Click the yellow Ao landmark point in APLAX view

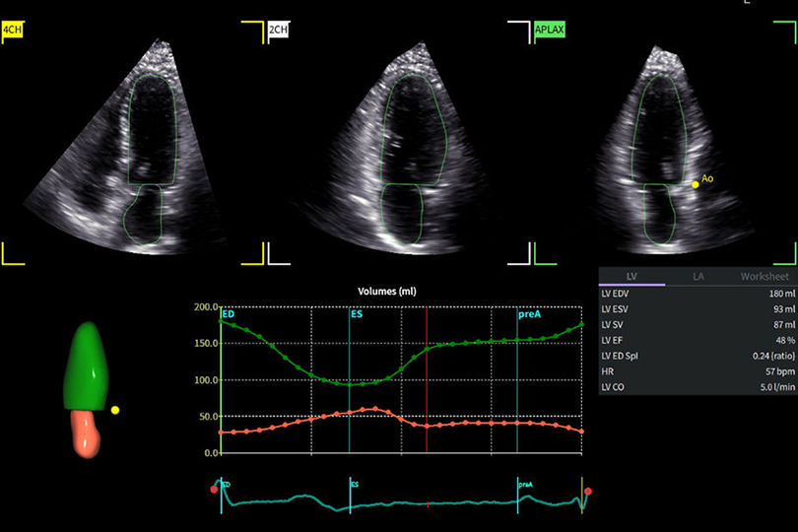[x=696, y=184]
